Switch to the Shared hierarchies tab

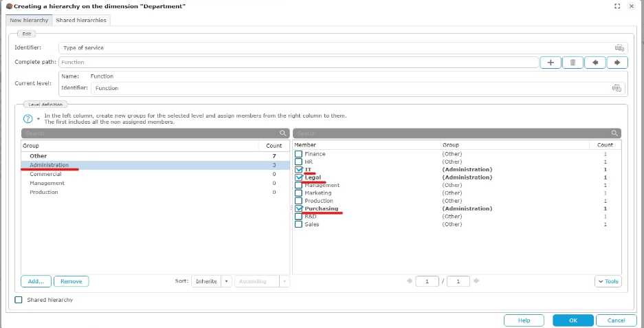click(81, 21)
